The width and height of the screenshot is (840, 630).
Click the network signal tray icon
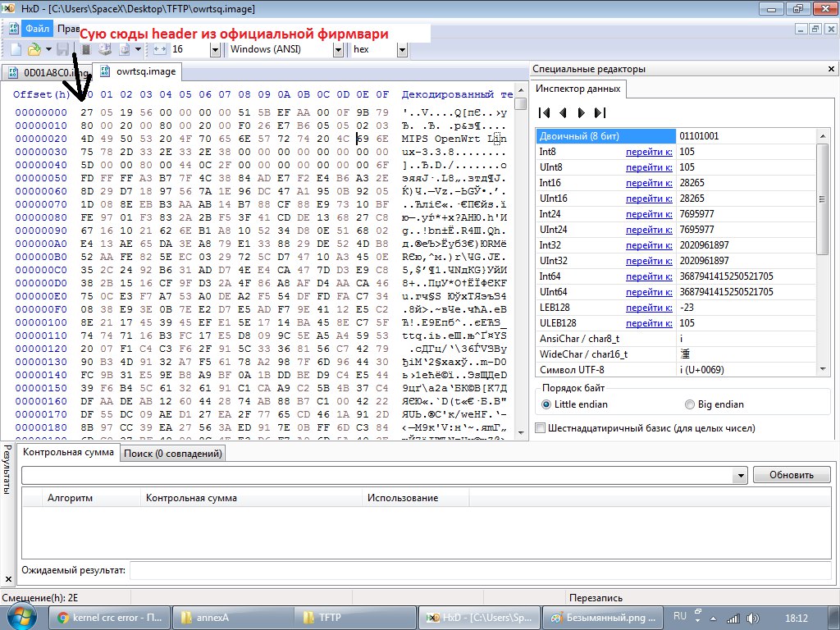coord(733,619)
